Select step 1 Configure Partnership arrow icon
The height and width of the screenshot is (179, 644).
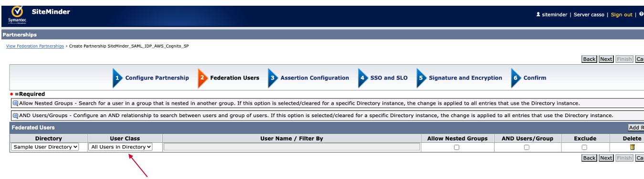(117, 78)
